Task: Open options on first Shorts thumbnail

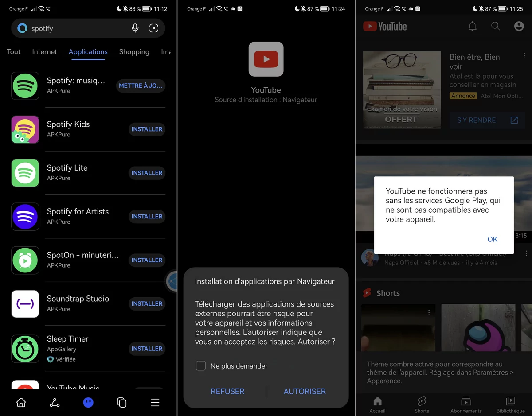Action: [x=429, y=312]
